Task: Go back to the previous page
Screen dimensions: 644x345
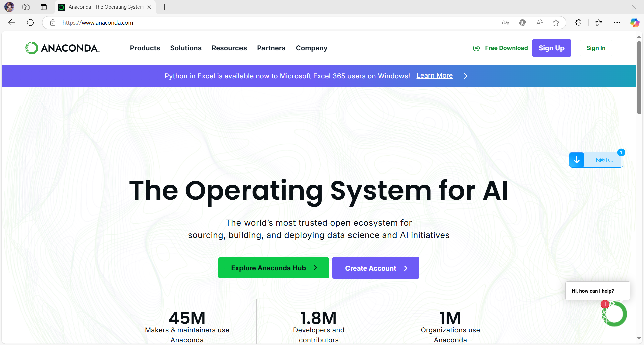Action: click(12, 22)
